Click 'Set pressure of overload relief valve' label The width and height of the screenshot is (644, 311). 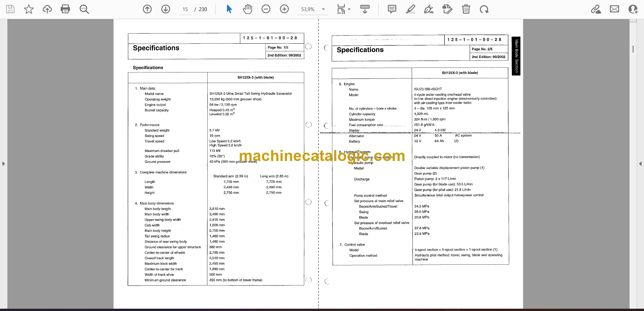382,223
